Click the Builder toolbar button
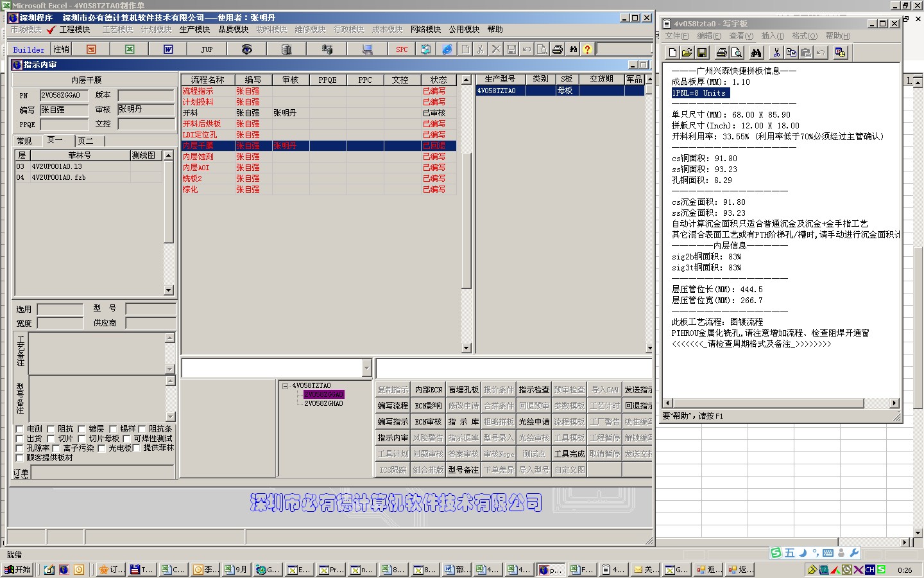Screen dimensions: 924x578 click(29, 49)
